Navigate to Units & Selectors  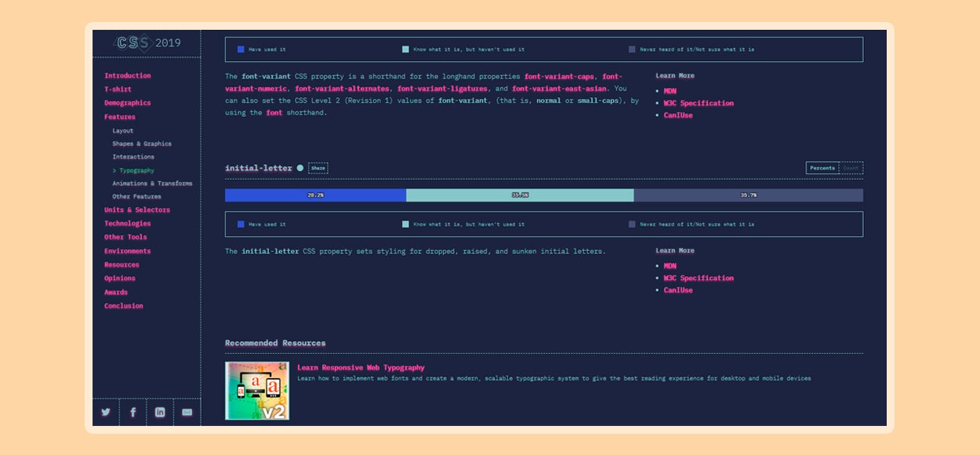137,209
